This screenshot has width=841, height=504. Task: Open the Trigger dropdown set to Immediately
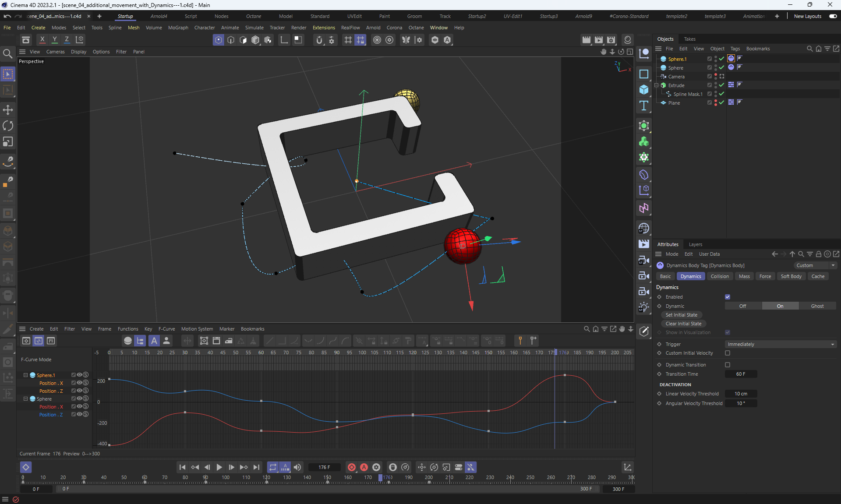780,344
